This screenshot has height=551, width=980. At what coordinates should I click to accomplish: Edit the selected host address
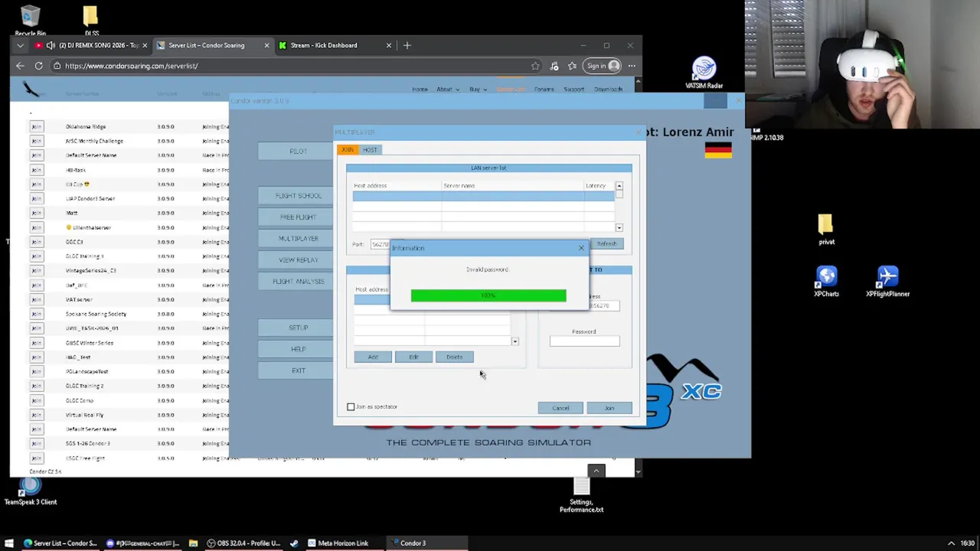413,357
